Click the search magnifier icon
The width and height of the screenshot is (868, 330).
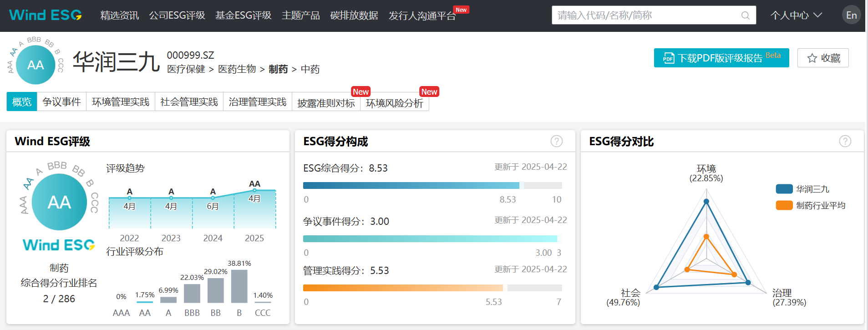745,15
